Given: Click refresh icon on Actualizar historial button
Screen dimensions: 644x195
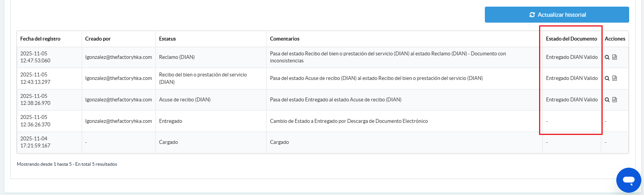Looking at the screenshot, I should tap(532, 15).
